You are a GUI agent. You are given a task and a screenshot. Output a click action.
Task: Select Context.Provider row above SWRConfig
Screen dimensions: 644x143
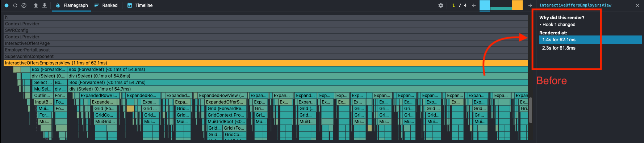pyautogui.click(x=265, y=24)
